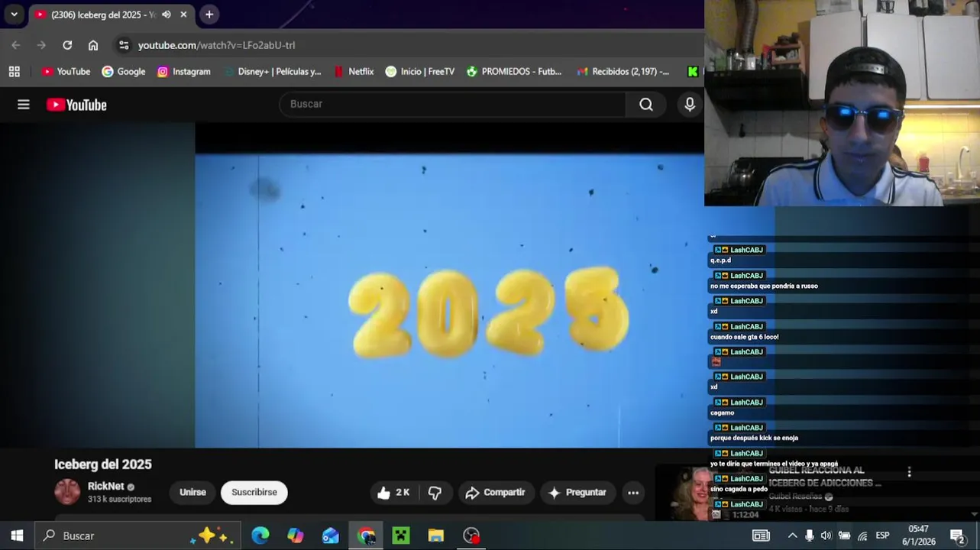Open the recommended video's three-dot options menu

pos(909,472)
